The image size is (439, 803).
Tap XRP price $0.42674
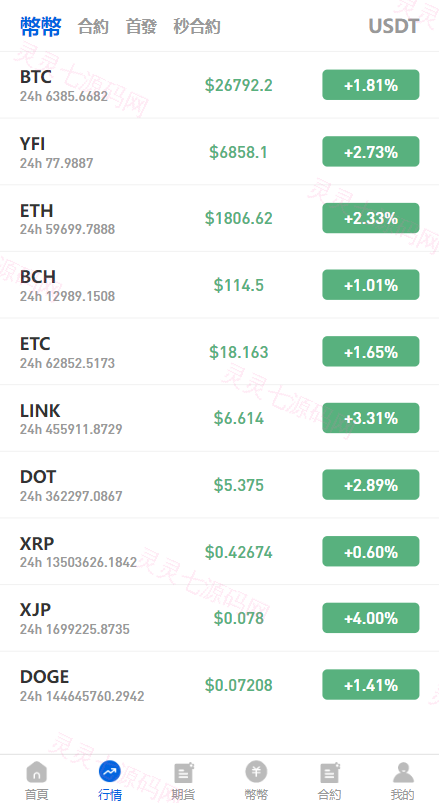239,552
